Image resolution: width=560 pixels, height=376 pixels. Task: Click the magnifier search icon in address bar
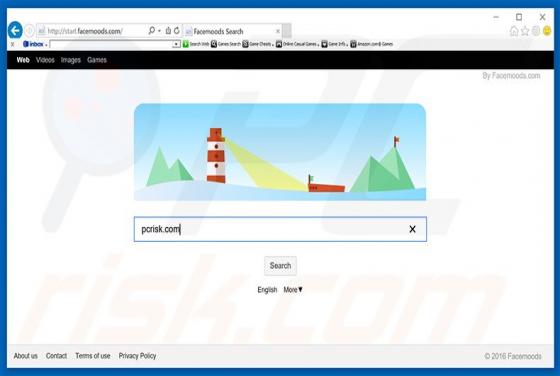click(x=151, y=31)
